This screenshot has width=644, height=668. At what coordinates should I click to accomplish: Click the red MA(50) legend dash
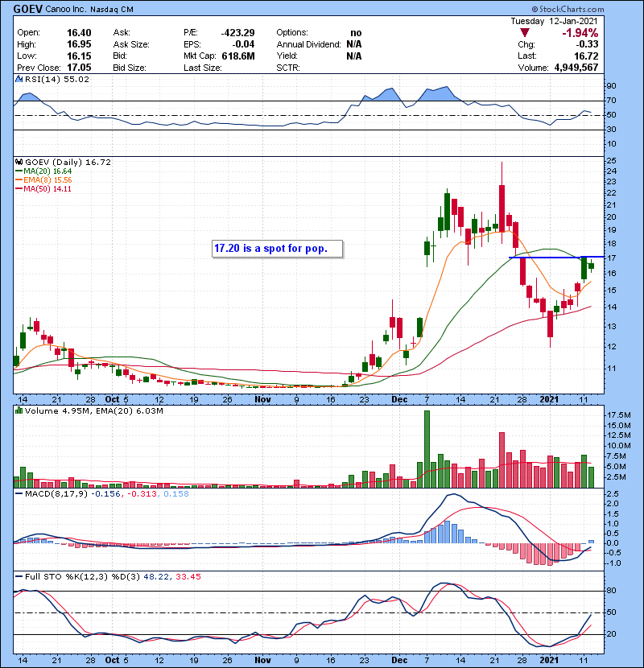point(19,188)
